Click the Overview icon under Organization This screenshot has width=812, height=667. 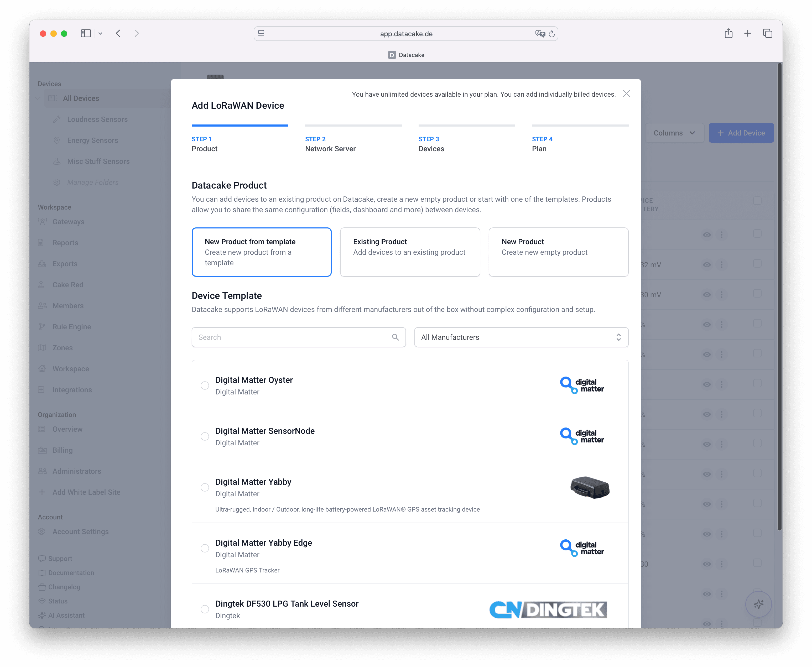[x=41, y=429]
